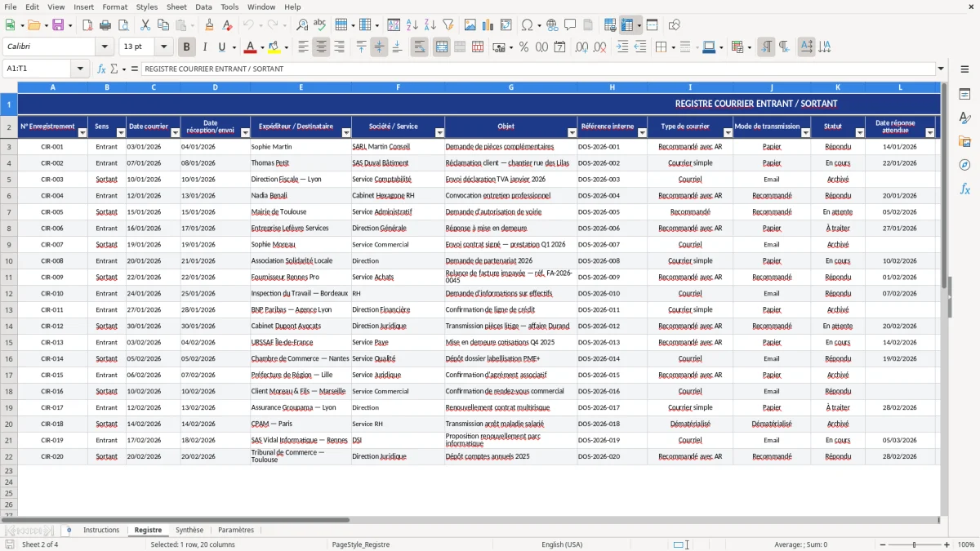
Task: Open Find and Replace icon
Action: point(302,25)
